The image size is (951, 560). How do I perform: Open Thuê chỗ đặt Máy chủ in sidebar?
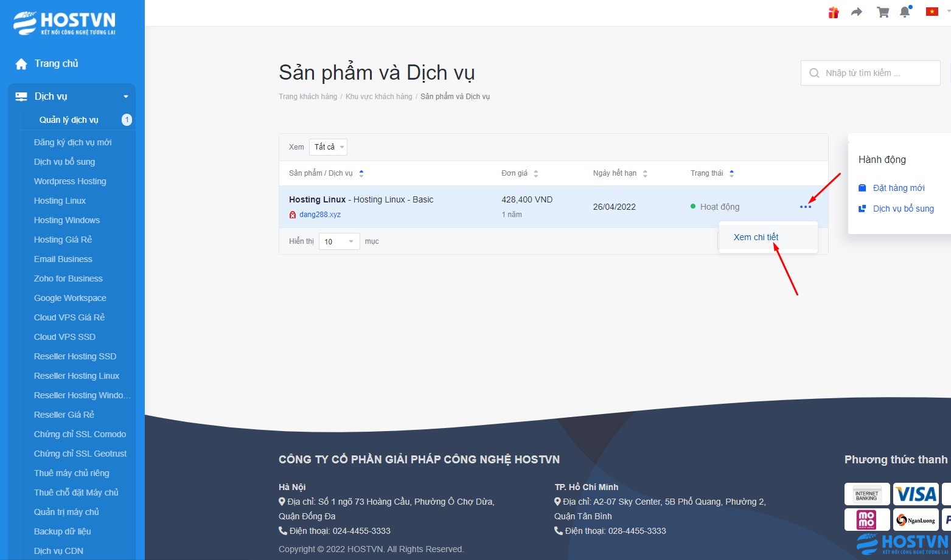pos(76,493)
